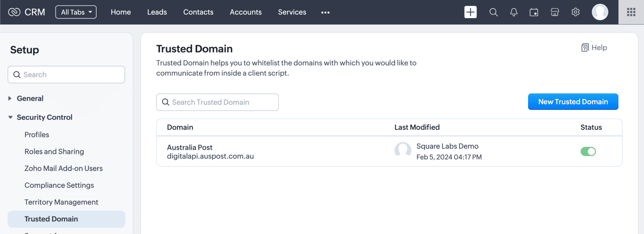Click the Status column header
The height and width of the screenshot is (234, 644).
click(x=591, y=127)
